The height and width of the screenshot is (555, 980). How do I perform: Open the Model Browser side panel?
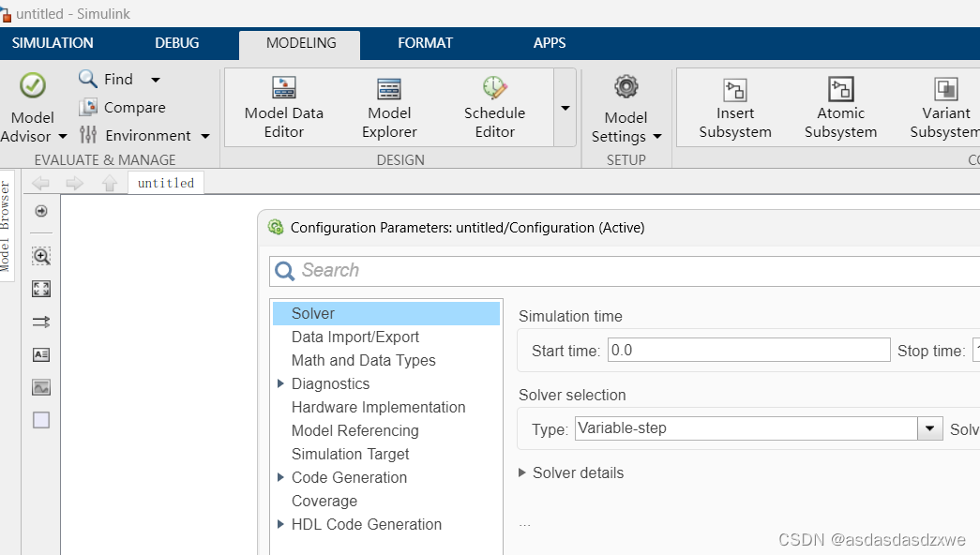click(6, 226)
